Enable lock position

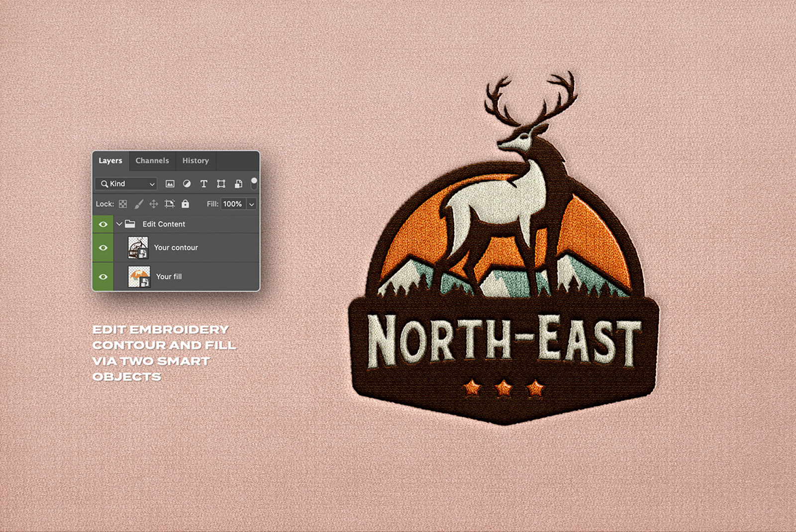pos(154,204)
